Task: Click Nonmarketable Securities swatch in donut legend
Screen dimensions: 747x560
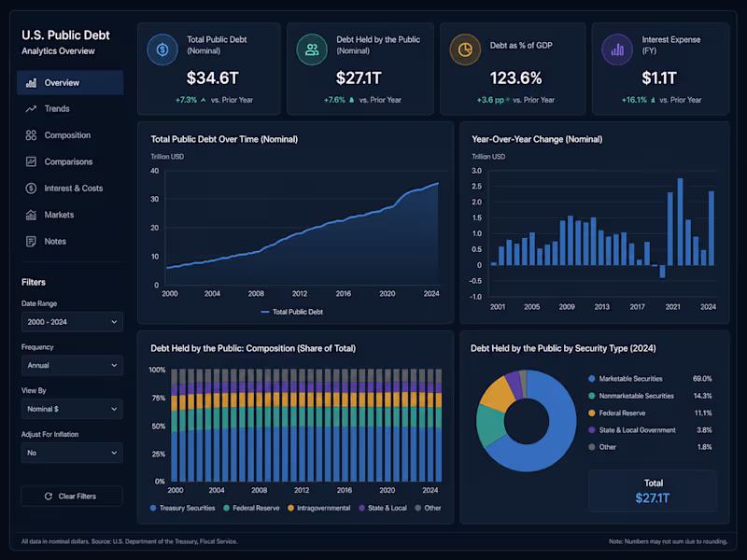Action: pyautogui.click(x=592, y=396)
